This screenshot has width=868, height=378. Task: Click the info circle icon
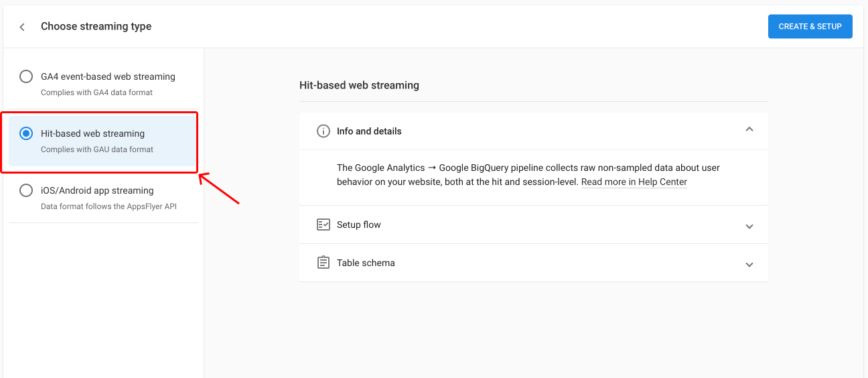point(323,131)
